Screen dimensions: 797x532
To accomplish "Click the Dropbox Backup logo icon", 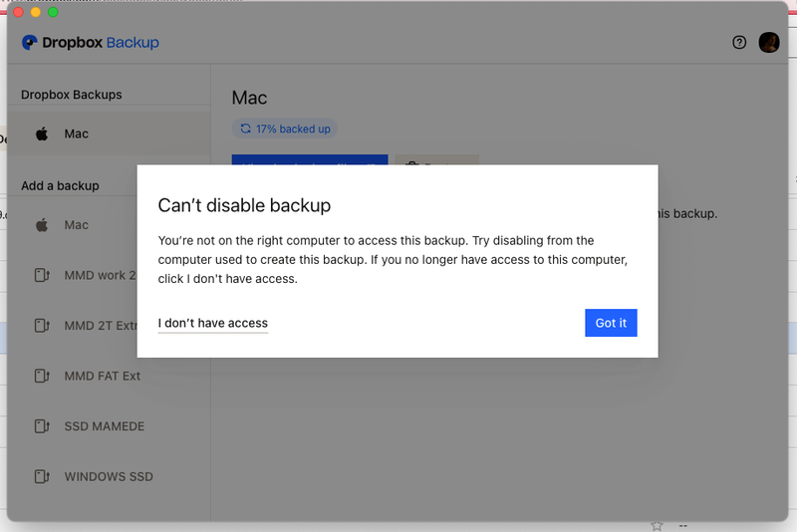I will pyautogui.click(x=30, y=43).
